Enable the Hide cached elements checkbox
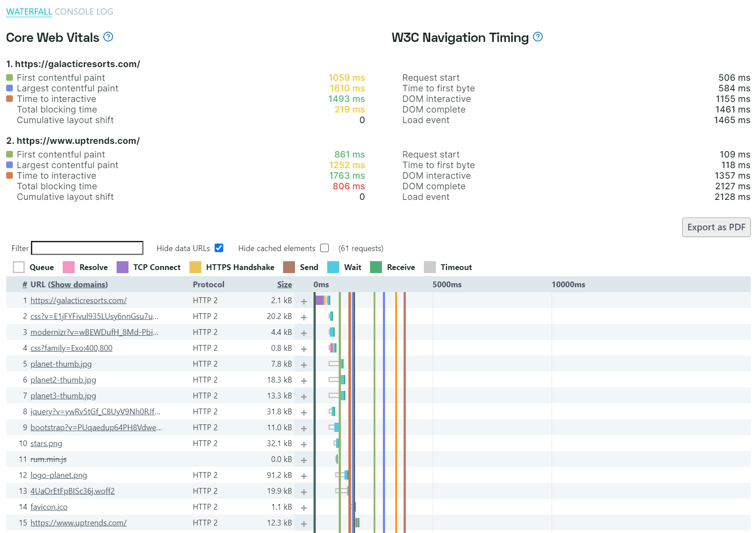The width and height of the screenshot is (756, 533). pyautogui.click(x=325, y=248)
